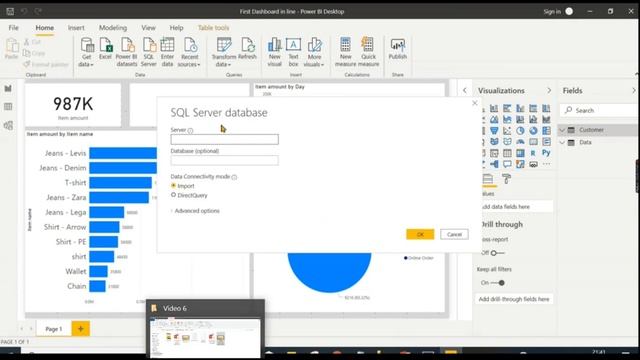Click Cancel in SQL Server dialog
Viewport: 640px width, 360px height.
pos(454,234)
